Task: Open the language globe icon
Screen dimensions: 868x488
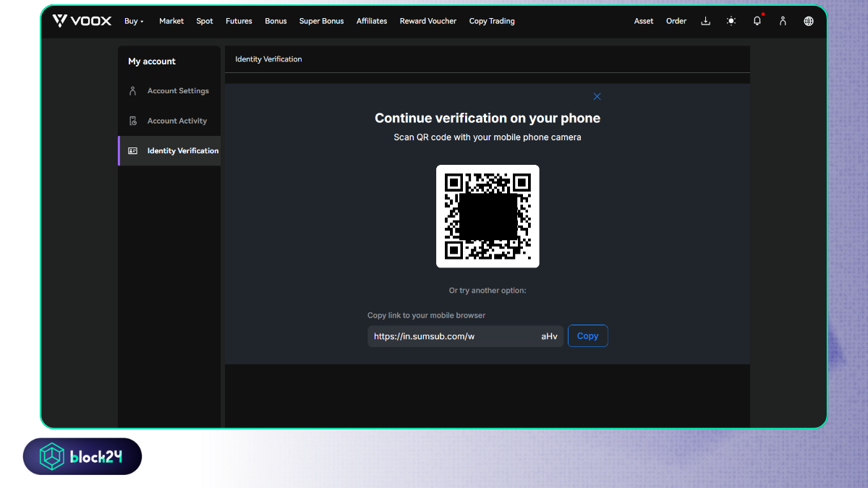Action: pos(809,21)
